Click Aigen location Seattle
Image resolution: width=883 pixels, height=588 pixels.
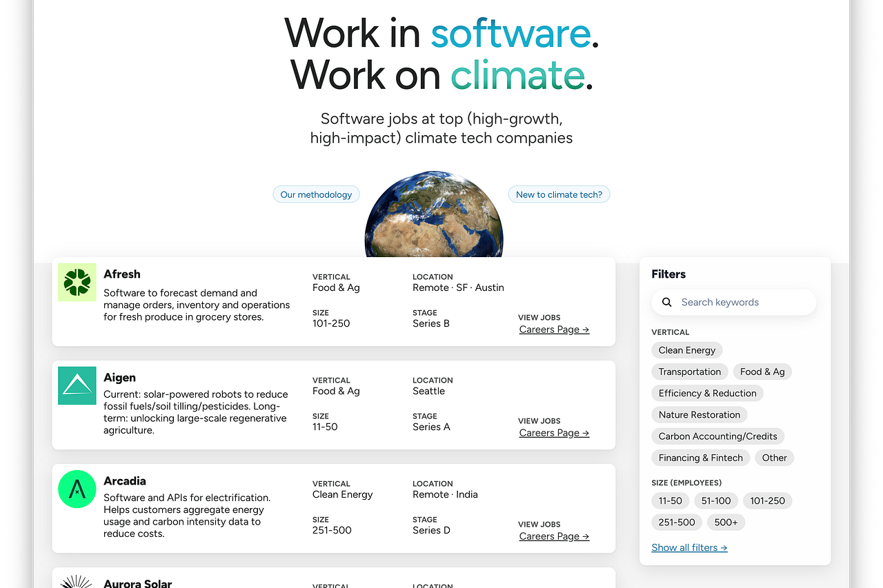[x=428, y=391]
